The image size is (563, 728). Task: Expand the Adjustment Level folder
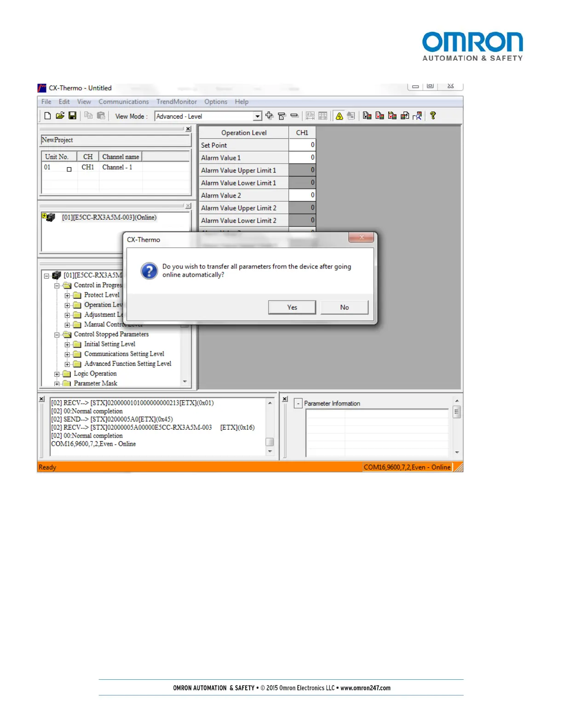67,315
